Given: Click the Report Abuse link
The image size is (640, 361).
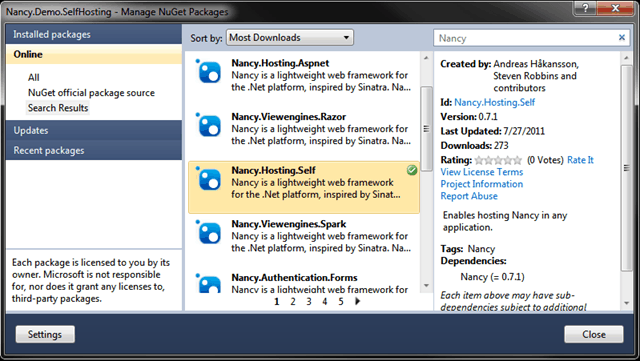Looking at the screenshot, I should (469, 196).
